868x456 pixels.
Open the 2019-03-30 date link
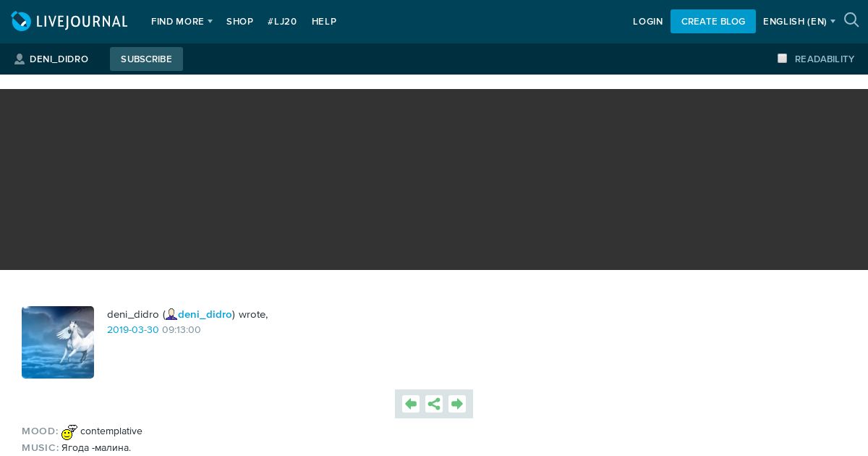[133, 330]
